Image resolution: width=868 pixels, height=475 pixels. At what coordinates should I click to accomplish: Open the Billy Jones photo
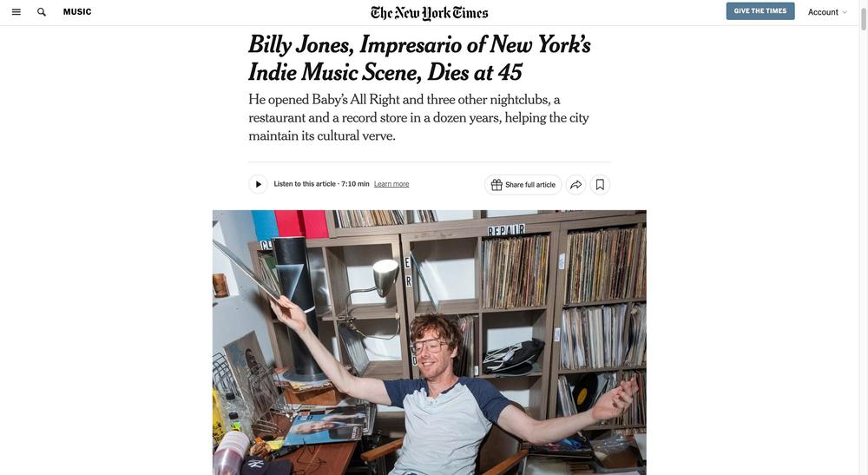pyautogui.click(x=430, y=342)
